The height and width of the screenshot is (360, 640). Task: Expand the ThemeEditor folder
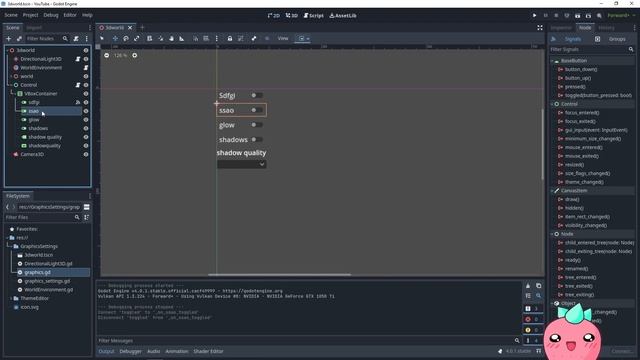pyautogui.click(x=11, y=298)
